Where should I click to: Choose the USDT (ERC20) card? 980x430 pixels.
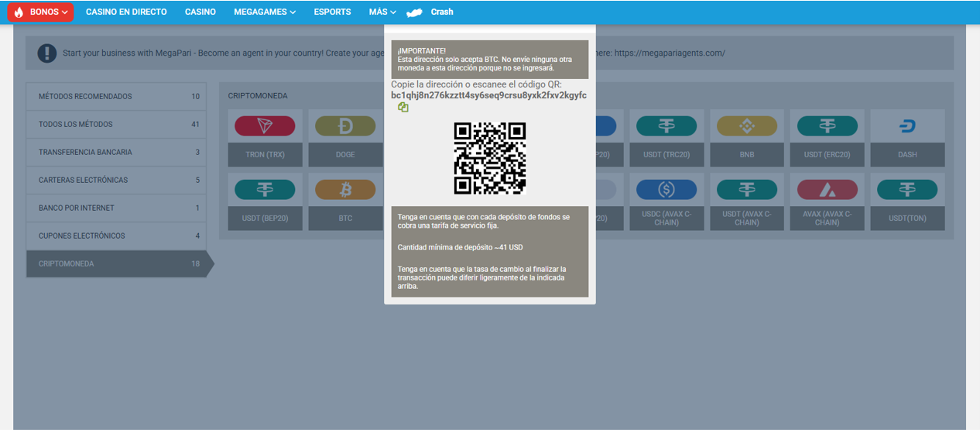[x=828, y=138]
